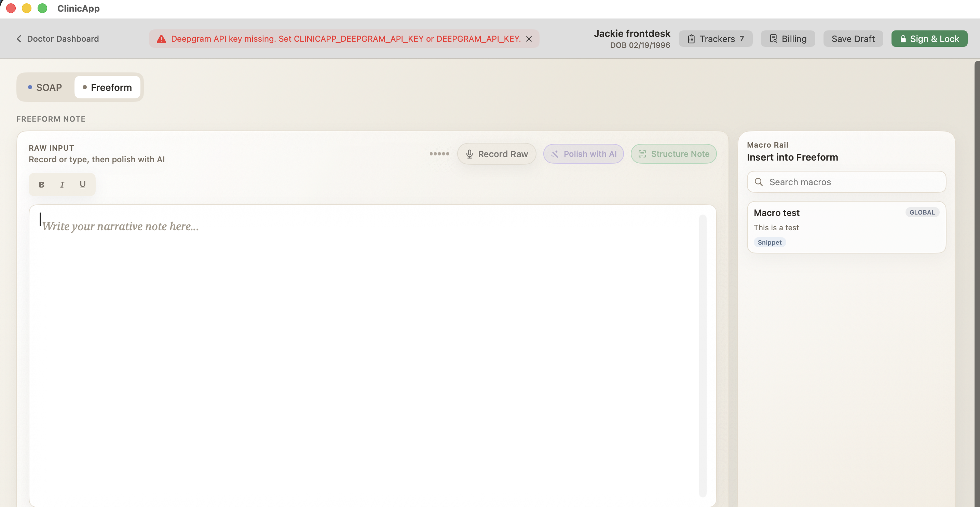Click the red warning triangle icon
Screen dimensions: 980x507
click(161, 39)
